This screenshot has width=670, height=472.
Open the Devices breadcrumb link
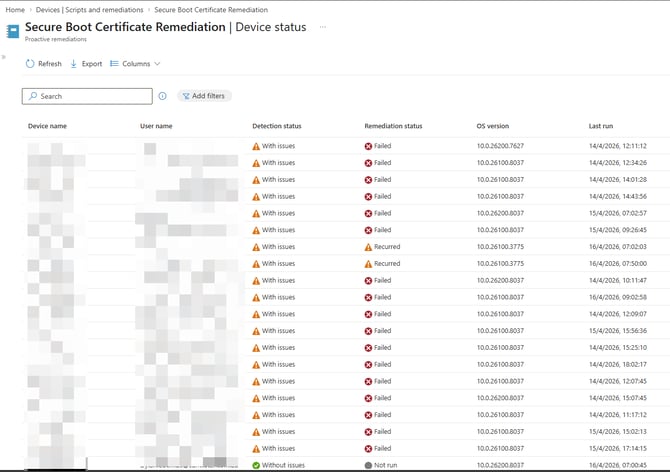[50, 10]
